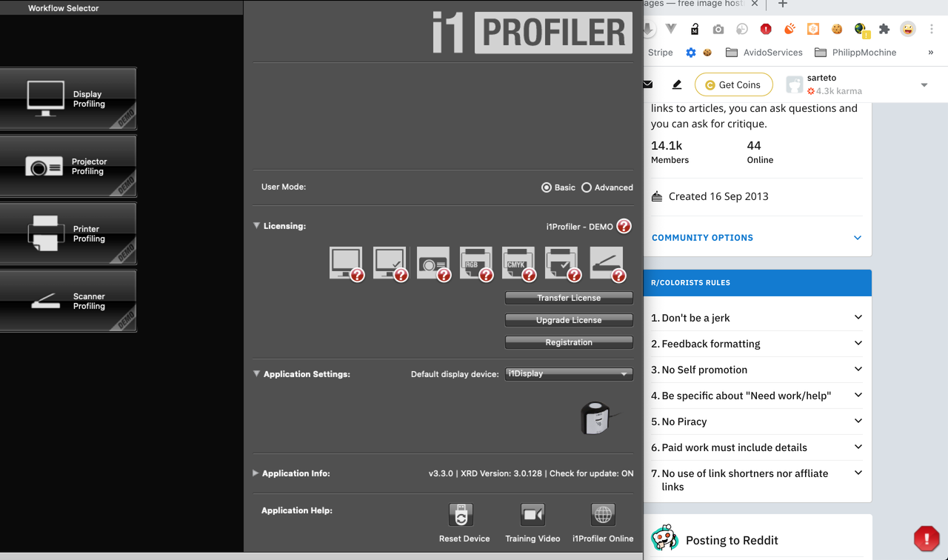The width and height of the screenshot is (948, 560).
Task: Click the display profiling license icon
Action: coord(346,263)
